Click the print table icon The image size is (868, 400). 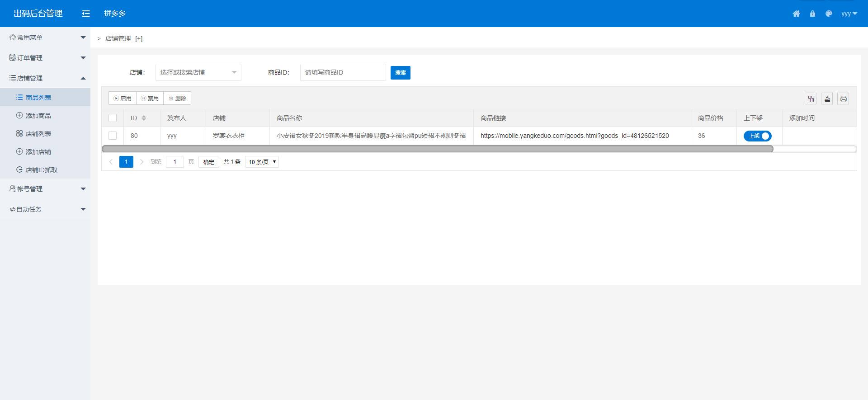pyautogui.click(x=843, y=99)
